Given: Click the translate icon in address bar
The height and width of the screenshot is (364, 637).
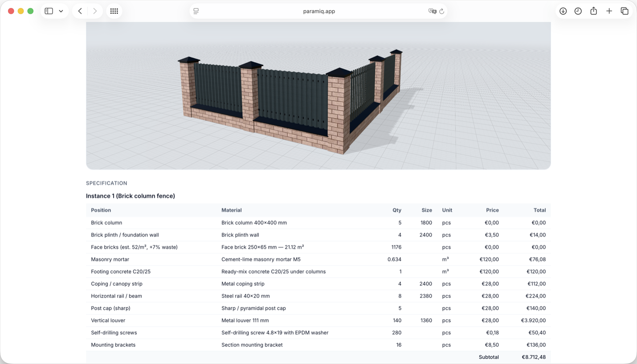Looking at the screenshot, I should [432, 11].
